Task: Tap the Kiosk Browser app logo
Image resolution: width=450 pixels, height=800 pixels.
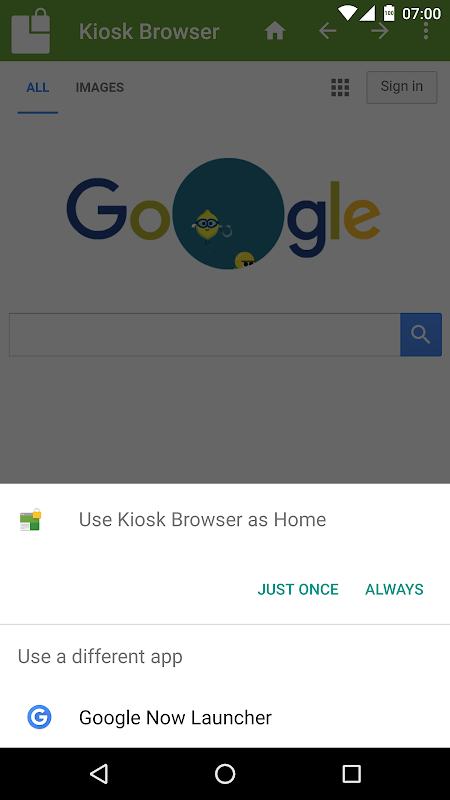Action: pos(31,31)
